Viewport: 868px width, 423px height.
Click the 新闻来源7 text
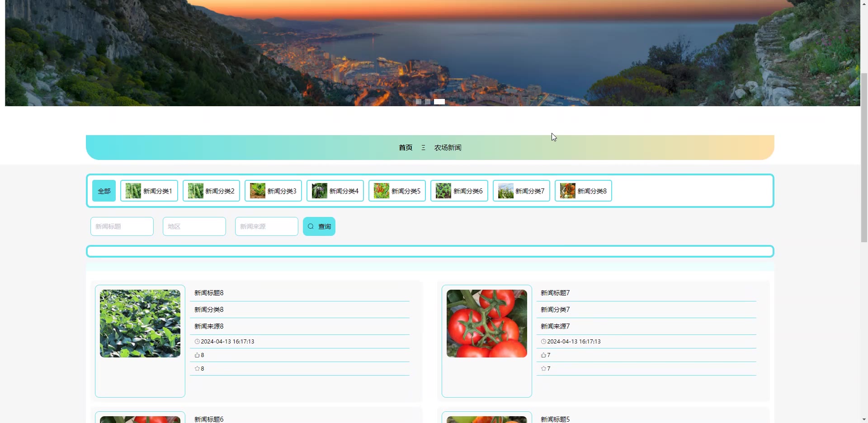point(555,326)
